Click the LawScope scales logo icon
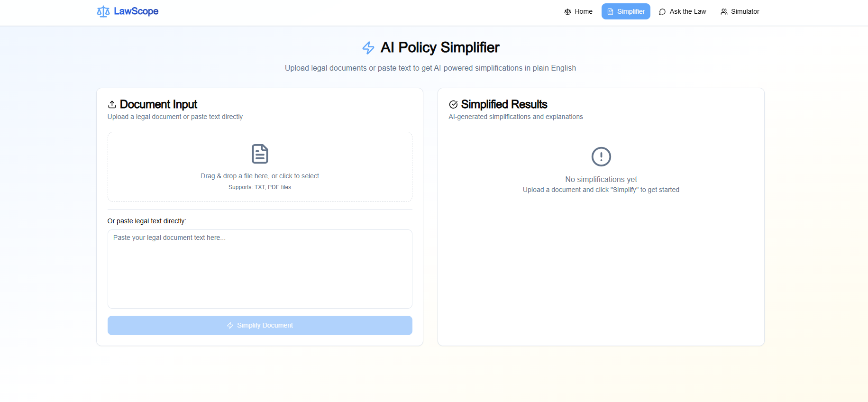The width and height of the screenshot is (868, 402). click(103, 11)
